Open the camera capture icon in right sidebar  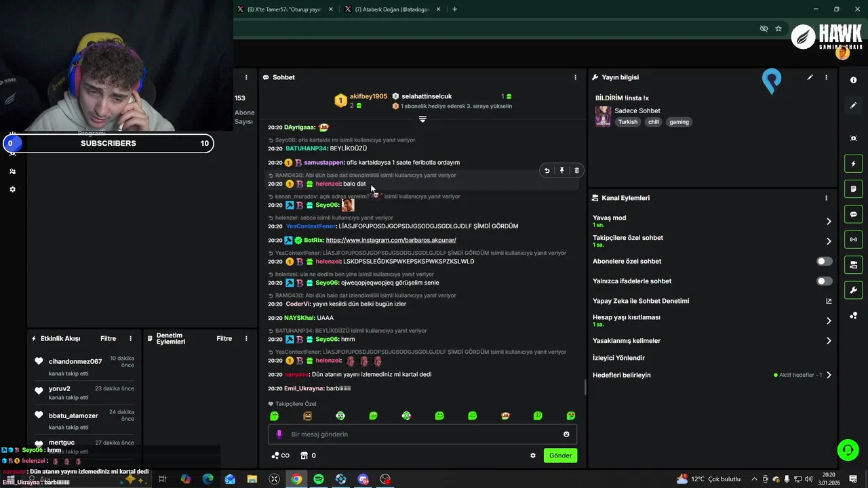853,138
